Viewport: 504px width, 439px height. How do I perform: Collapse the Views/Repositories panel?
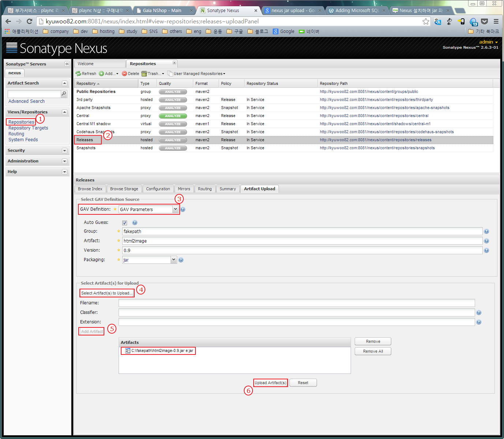64,112
